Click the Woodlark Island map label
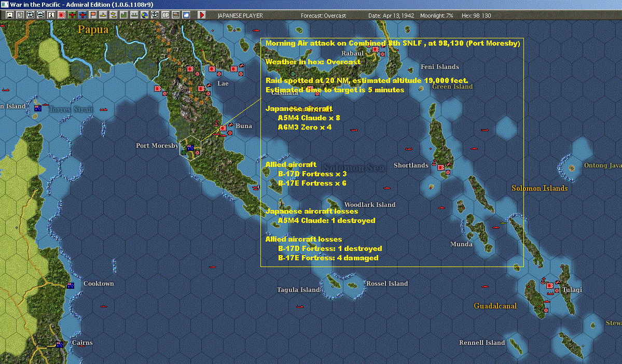The height and width of the screenshot is (364, 622). (x=370, y=205)
